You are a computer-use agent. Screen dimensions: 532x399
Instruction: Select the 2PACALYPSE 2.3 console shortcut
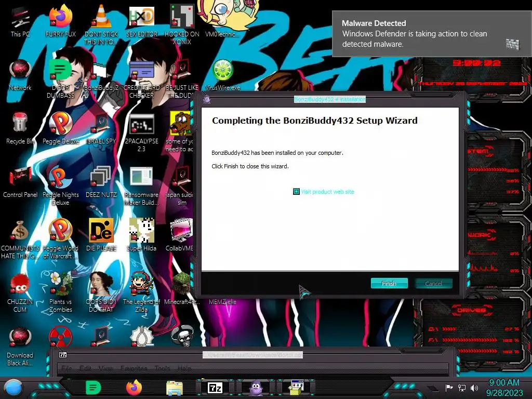tap(142, 132)
